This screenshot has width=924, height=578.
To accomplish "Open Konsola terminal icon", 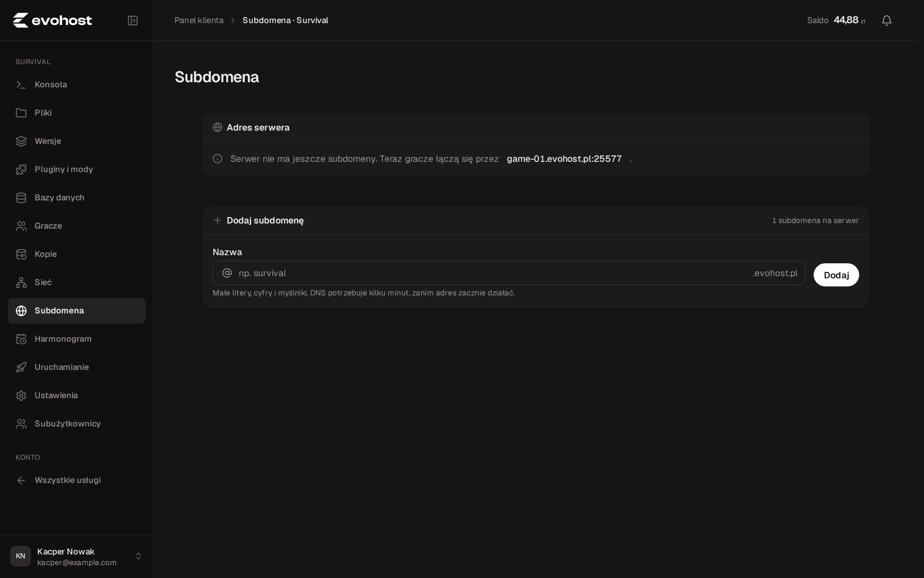I will coord(21,85).
